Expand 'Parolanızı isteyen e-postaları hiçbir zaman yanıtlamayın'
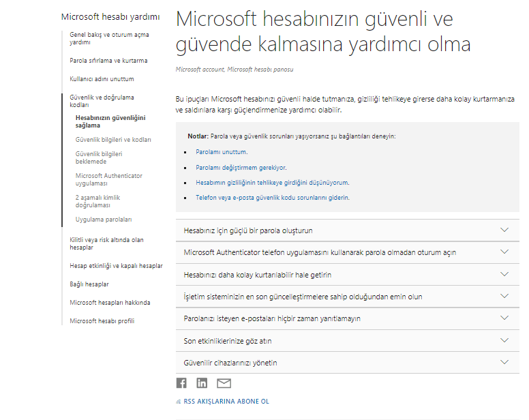529x420 pixels. pos(504,318)
